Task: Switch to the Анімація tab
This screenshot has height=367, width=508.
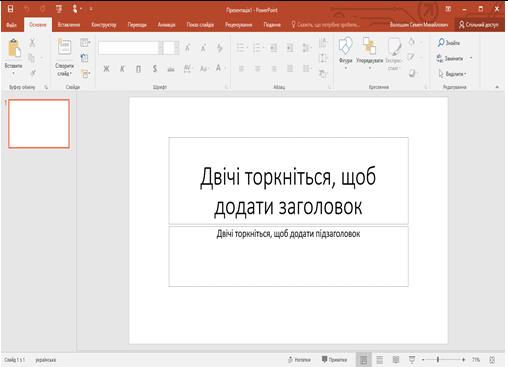Action: tap(166, 25)
